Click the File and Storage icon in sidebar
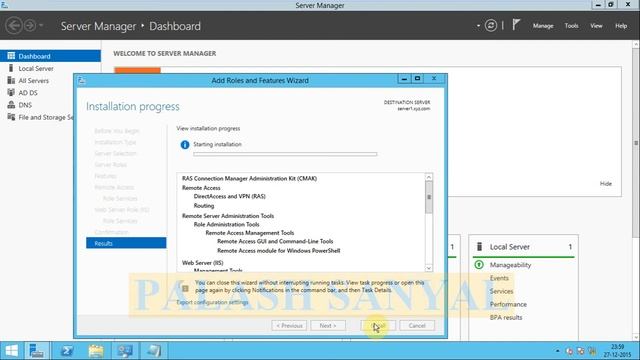Viewport: 640px width, 360px height. tap(11, 117)
